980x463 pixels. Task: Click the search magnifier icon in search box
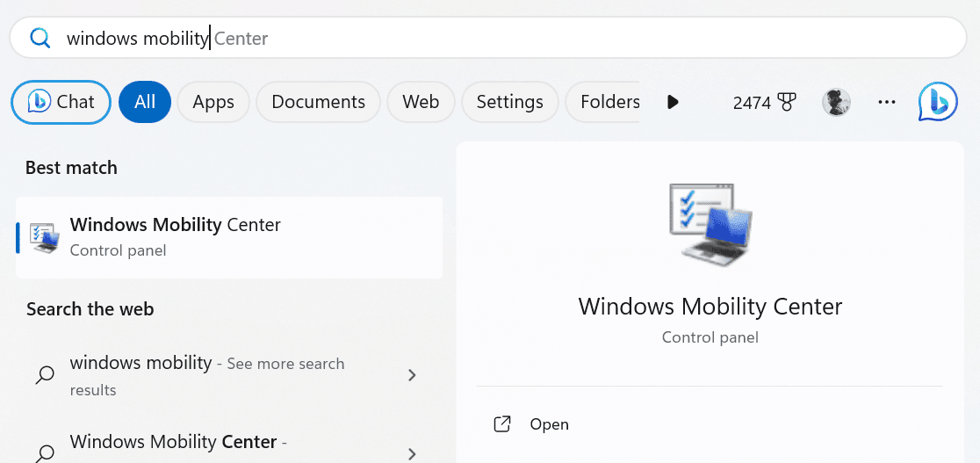[40, 39]
